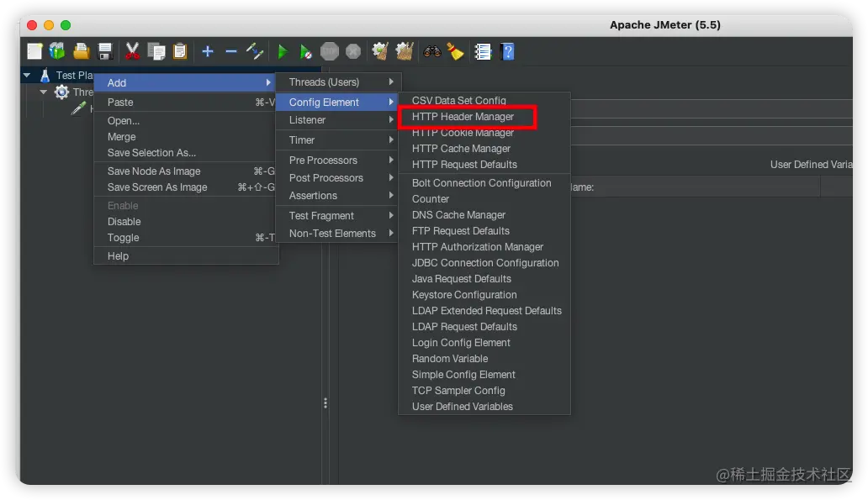Add a Random Variable element

pyautogui.click(x=484, y=359)
